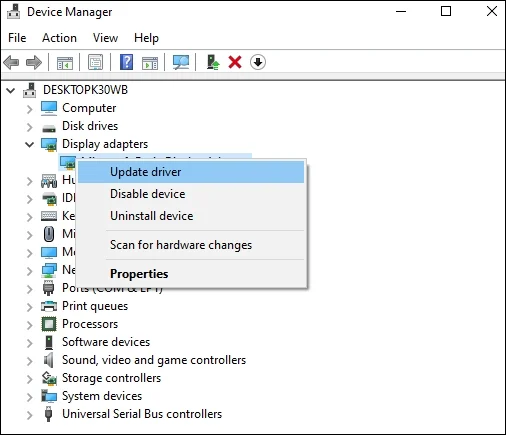Expand the System devices chevron

[30, 397]
